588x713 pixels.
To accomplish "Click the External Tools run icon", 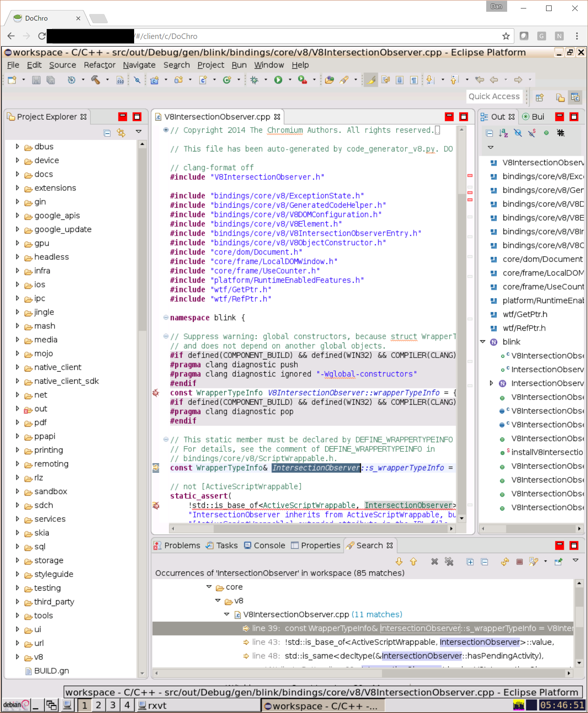I will [302, 80].
